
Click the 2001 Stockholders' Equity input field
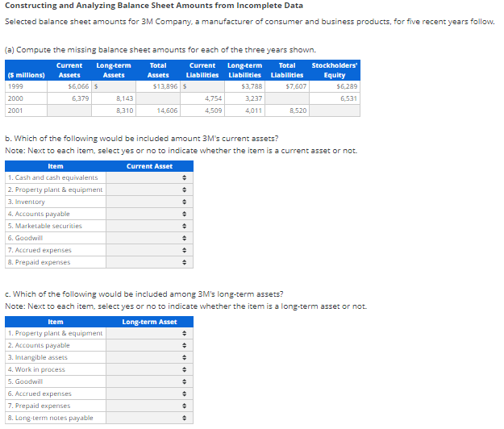click(x=335, y=110)
